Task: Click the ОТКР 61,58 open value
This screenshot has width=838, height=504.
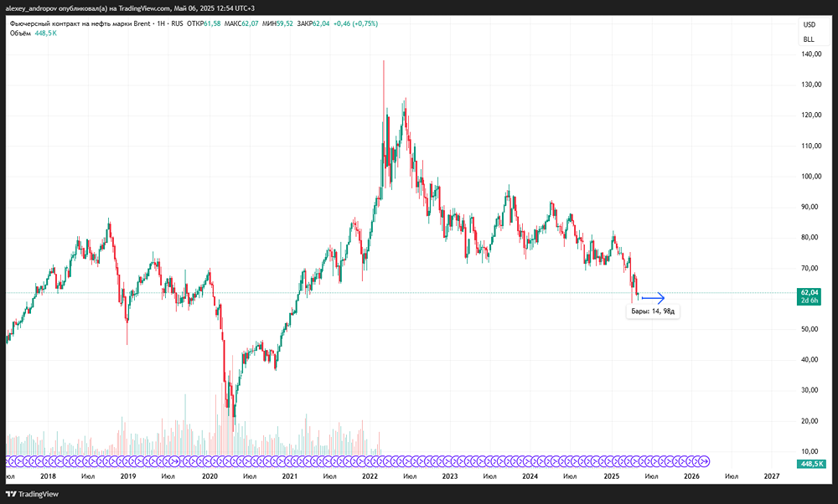Action: pos(204,23)
